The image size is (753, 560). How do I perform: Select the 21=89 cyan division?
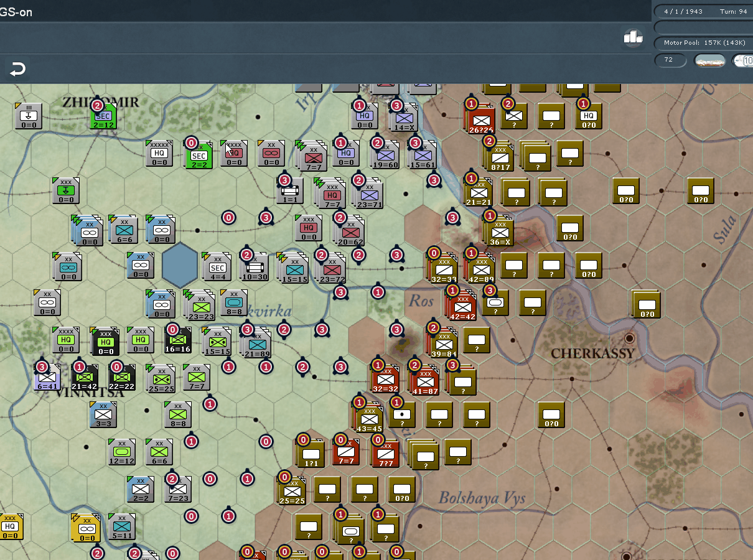(x=256, y=343)
